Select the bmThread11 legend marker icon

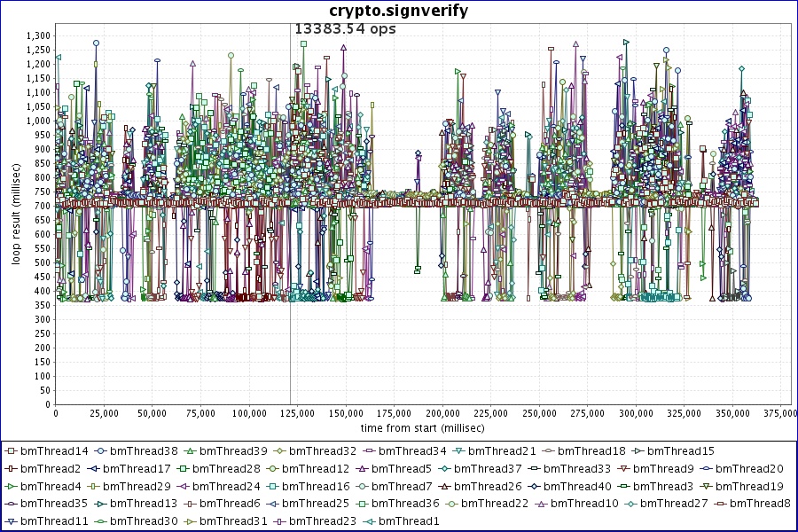(x=12, y=521)
